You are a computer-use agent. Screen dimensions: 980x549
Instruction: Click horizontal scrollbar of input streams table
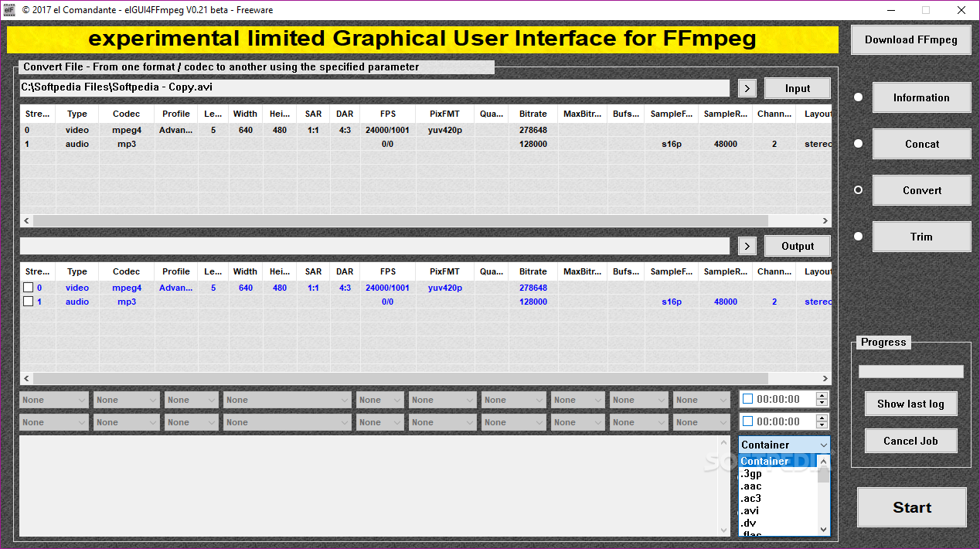426,221
